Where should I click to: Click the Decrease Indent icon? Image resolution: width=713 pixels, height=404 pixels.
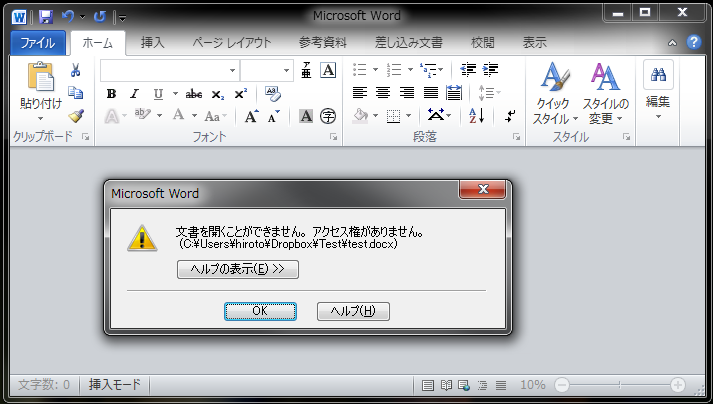pyautogui.click(x=468, y=70)
